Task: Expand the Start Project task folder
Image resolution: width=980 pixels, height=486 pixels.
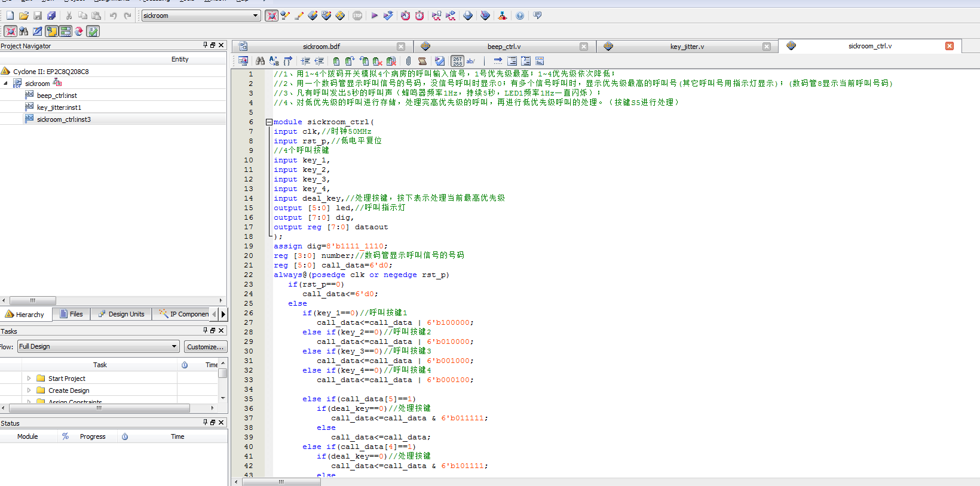Action: pos(29,379)
